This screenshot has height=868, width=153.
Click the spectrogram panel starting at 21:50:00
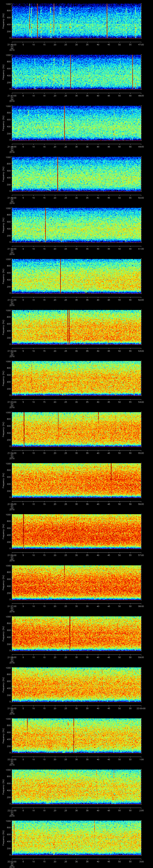coord(77,225)
